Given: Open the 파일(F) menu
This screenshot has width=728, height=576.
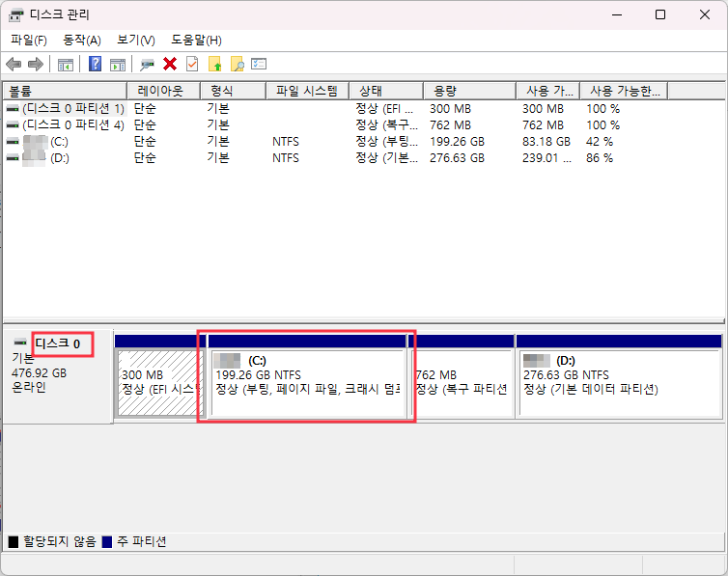Looking at the screenshot, I should tap(29, 41).
